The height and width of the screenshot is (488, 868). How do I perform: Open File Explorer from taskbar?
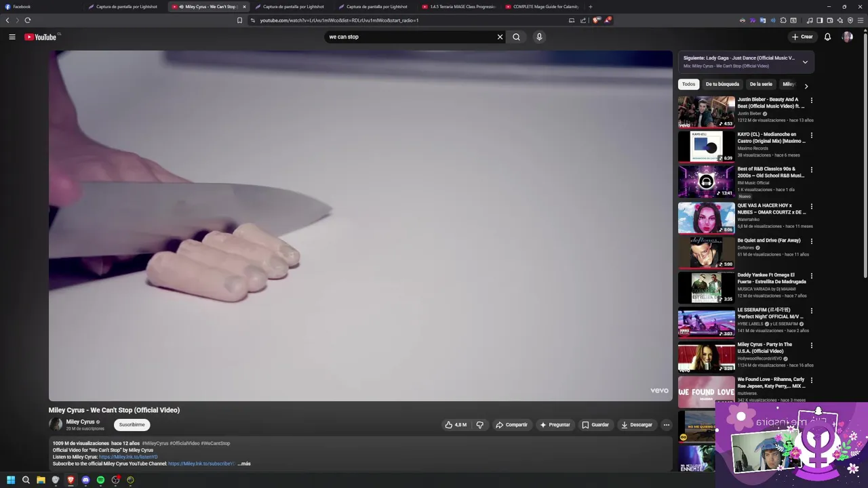click(x=41, y=480)
